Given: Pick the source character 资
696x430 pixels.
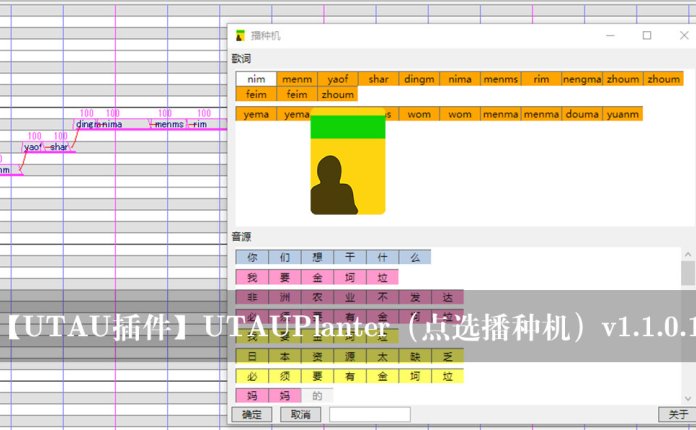Looking at the screenshot, I should 317,356.
